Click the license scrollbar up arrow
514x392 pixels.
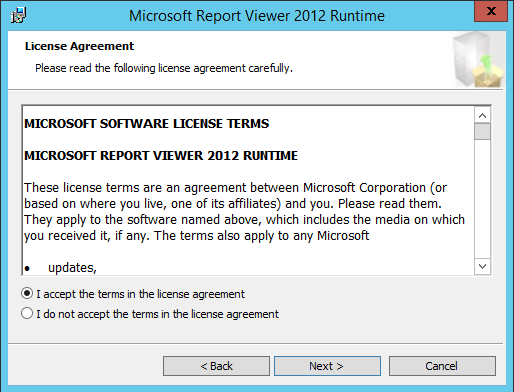[482, 116]
